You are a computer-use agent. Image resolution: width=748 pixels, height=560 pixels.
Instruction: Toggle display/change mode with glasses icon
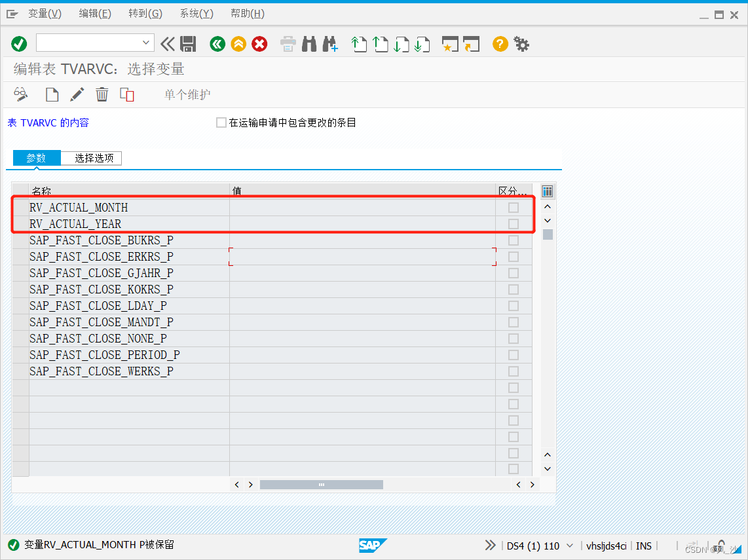20,94
